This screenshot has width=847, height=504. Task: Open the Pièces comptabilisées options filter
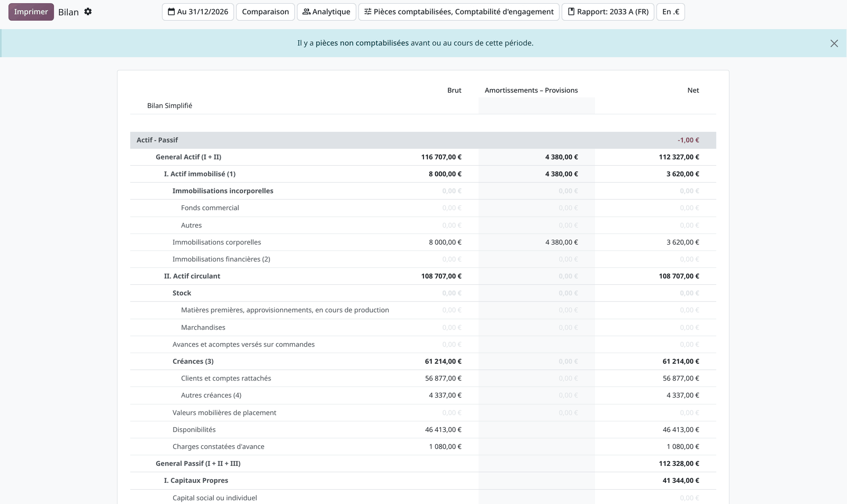pyautogui.click(x=459, y=12)
